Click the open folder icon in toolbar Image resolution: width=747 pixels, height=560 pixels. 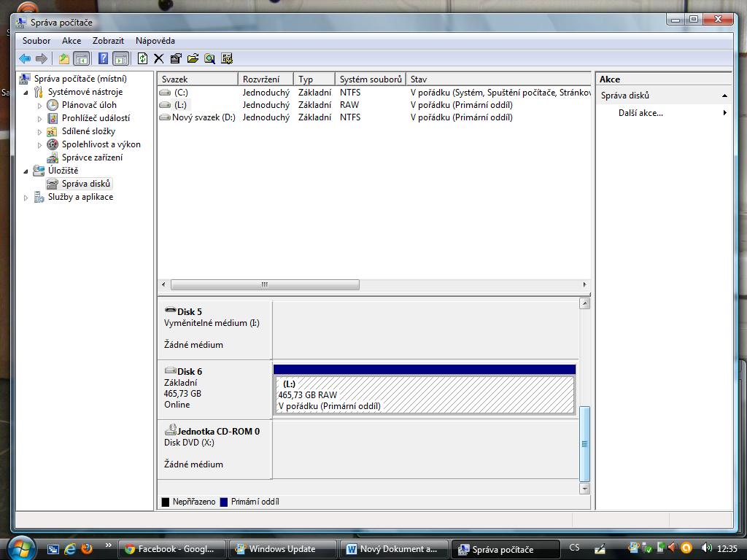(193, 59)
